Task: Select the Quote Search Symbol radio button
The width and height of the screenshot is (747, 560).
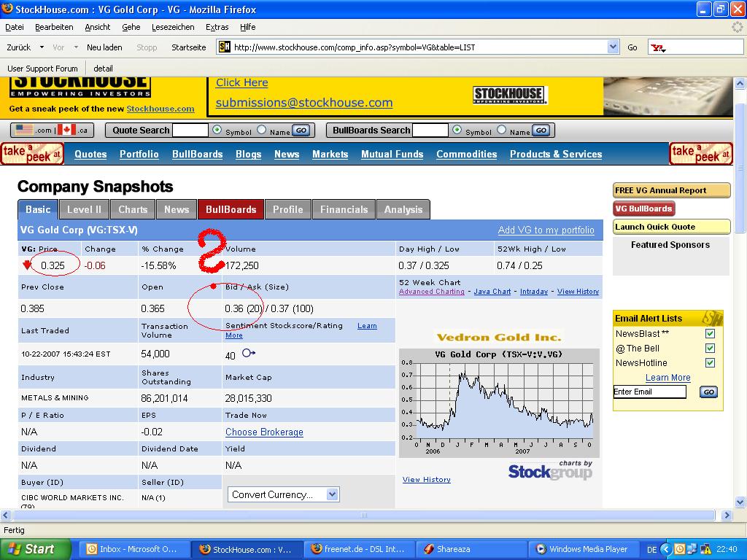Action: click(217, 130)
